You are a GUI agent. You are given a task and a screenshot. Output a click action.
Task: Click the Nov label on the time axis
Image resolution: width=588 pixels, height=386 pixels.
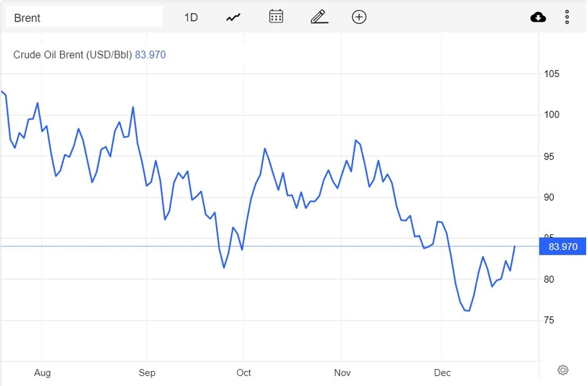(x=342, y=373)
